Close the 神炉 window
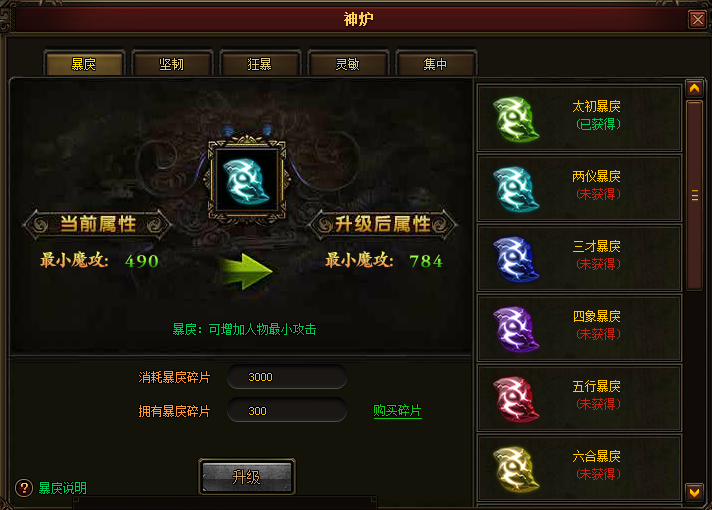 click(697, 20)
